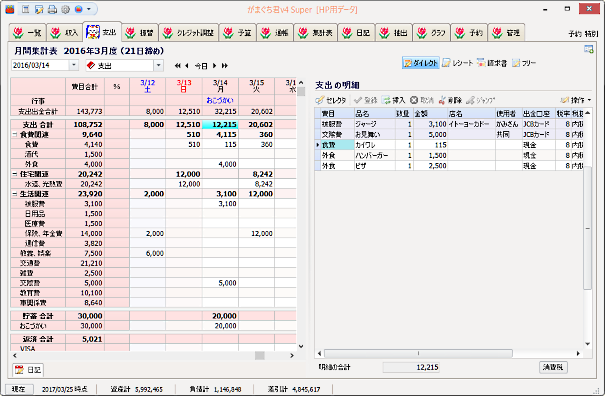Viewport: 605px width, 396px height.
Task: Collapse the 住宅関連 group
Action: 15,174
